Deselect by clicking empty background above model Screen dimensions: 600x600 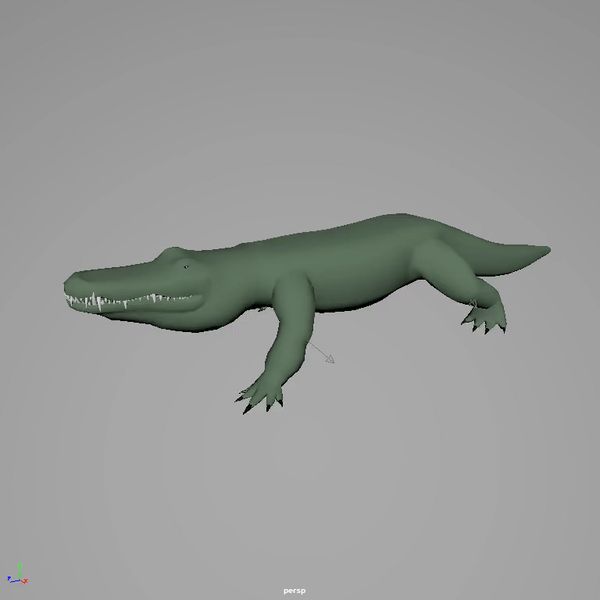point(300,100)
